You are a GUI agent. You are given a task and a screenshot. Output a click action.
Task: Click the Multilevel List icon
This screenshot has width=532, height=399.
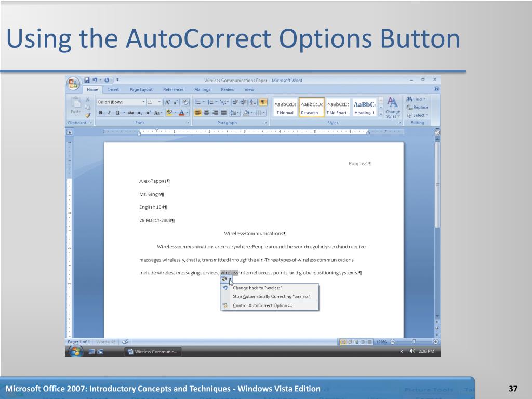coord(223,102)
